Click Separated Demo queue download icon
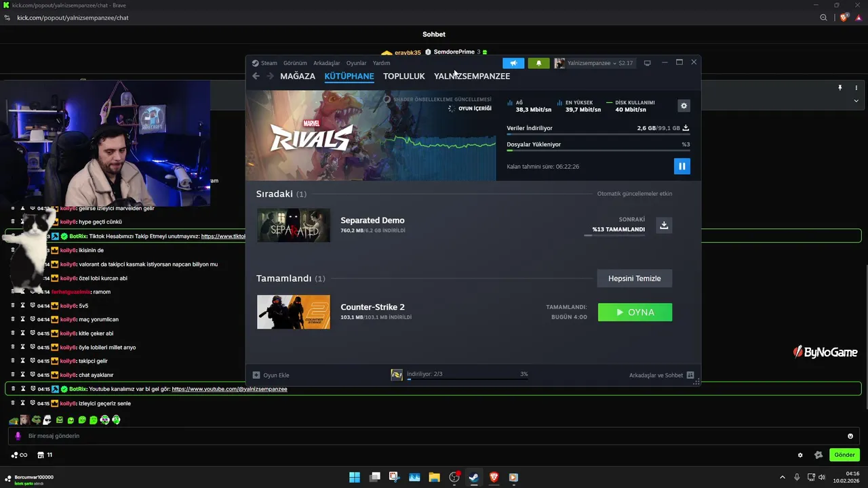The image size is (868, 488). (664, 225)
